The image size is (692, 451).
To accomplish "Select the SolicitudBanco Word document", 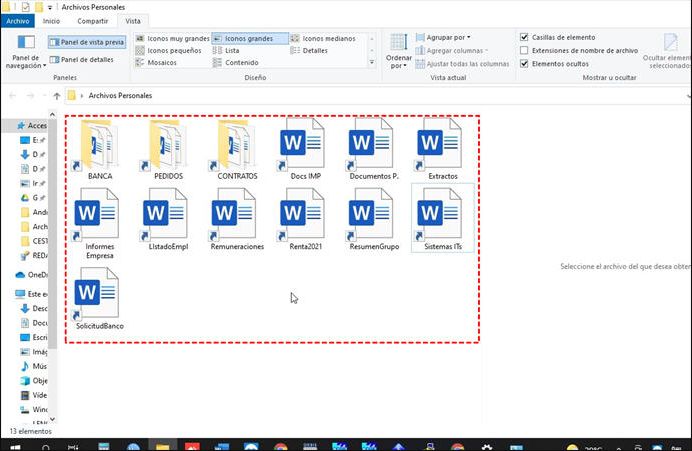I will coord(100,299).
